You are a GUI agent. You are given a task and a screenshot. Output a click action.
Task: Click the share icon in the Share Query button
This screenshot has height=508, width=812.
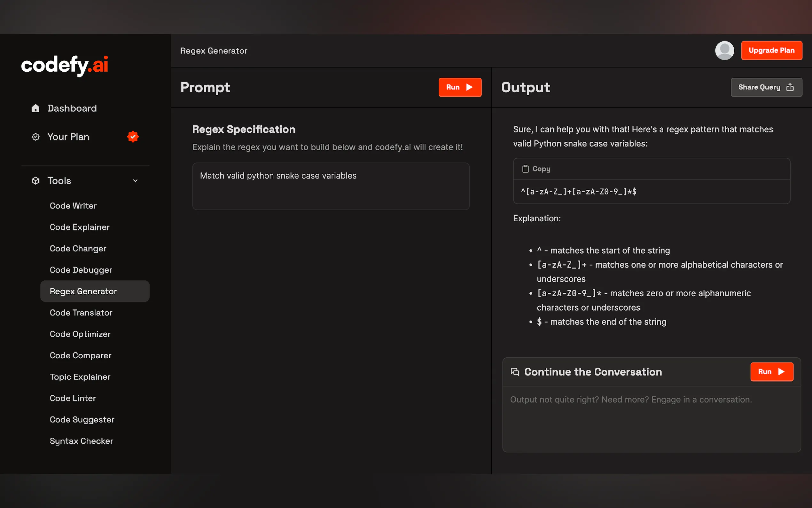[790, 87]
